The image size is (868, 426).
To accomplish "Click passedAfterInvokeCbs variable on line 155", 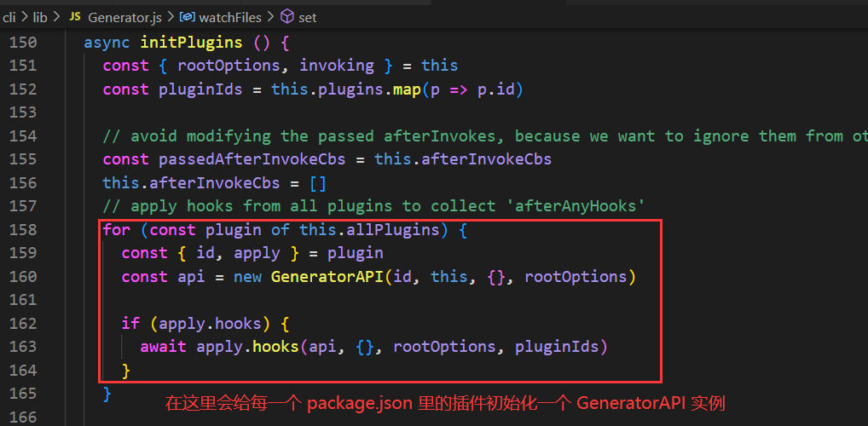I will pyautogui.click(x=252, y=159).
